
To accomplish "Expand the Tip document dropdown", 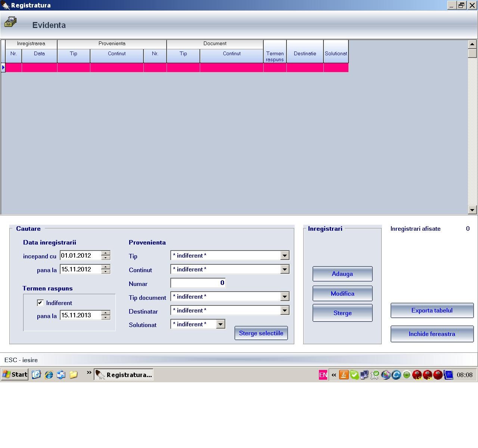I will point(285,297).
